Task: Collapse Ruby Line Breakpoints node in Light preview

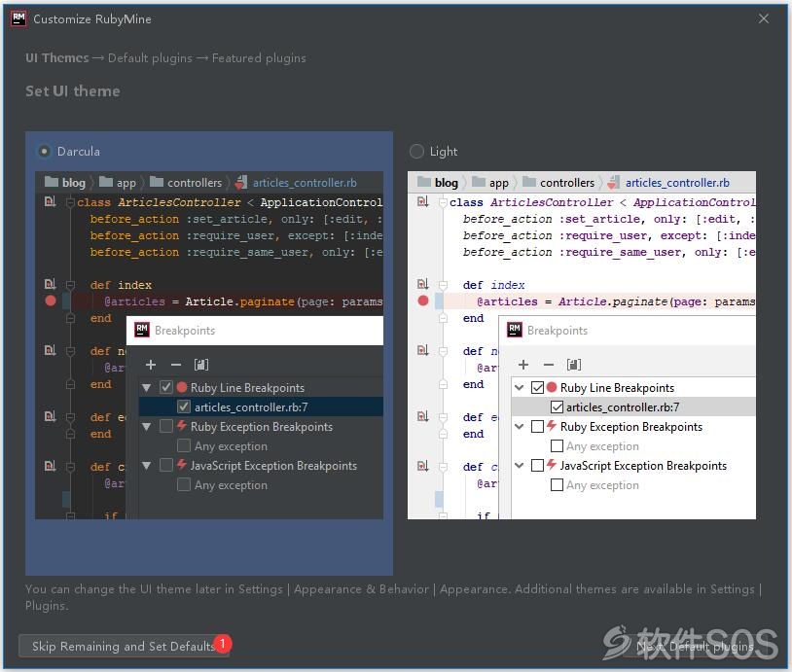Action: (x=520, y=388)
